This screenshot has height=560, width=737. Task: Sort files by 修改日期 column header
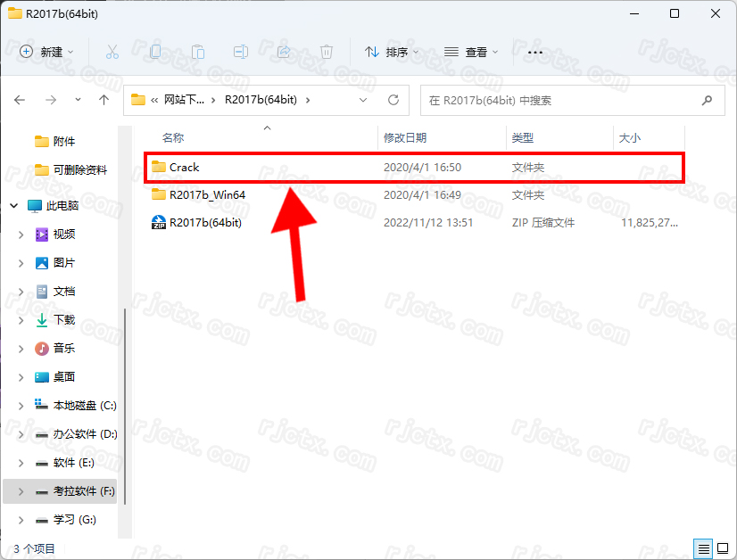(x=405, y=137)
